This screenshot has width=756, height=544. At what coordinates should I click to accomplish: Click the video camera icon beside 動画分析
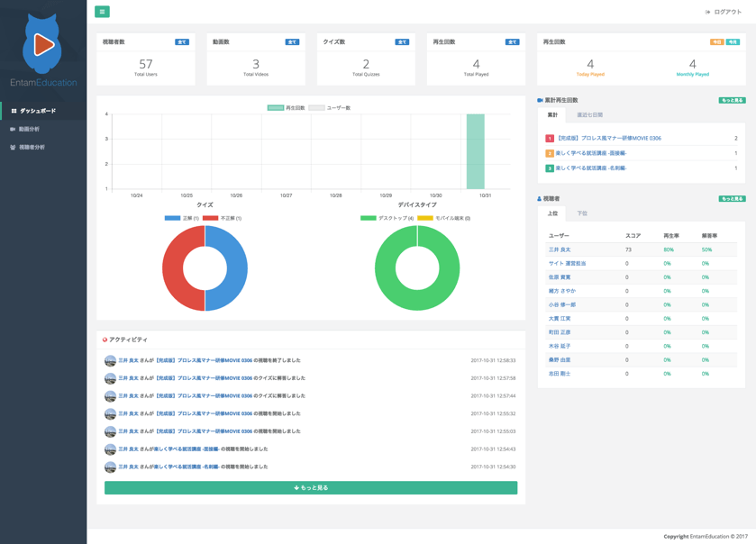click(x=13, y=129)
